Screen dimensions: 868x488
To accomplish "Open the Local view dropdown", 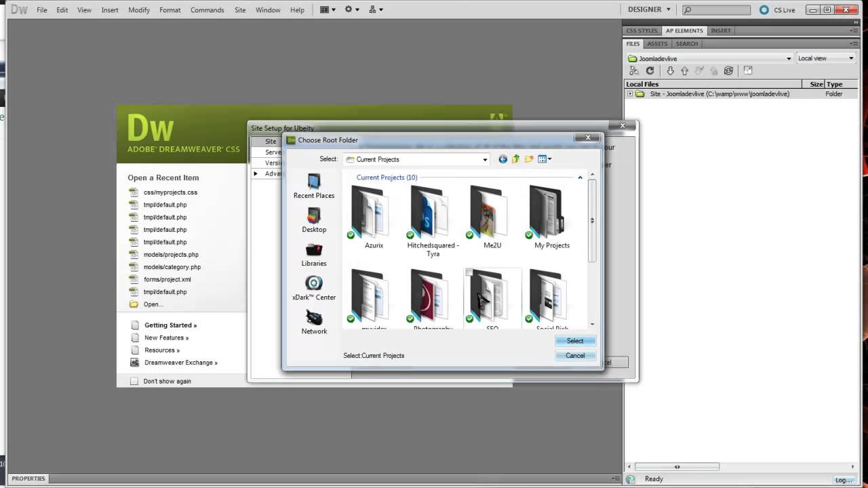I will click(825, 58).
